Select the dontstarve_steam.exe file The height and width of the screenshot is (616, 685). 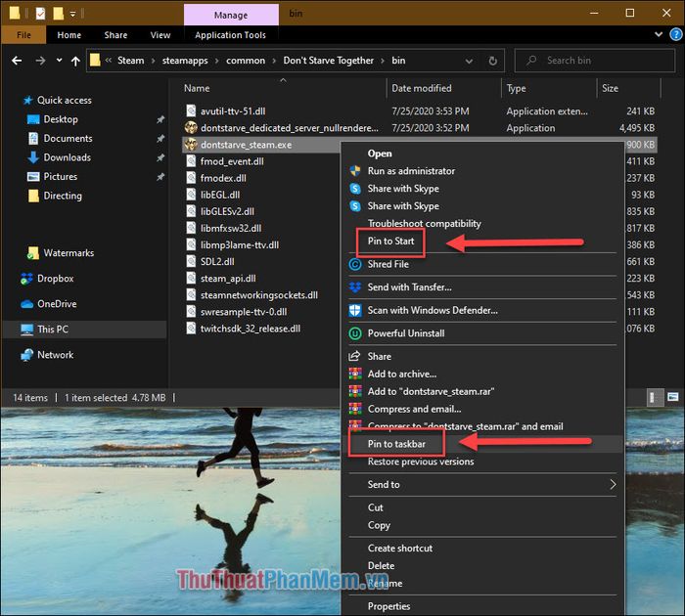pyautogui.click(x=246, y=145)
